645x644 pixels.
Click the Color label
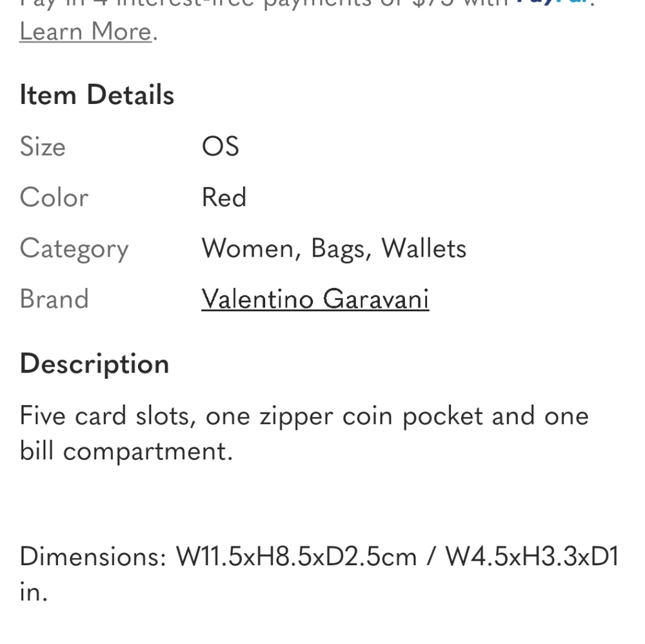pos(54,197)
